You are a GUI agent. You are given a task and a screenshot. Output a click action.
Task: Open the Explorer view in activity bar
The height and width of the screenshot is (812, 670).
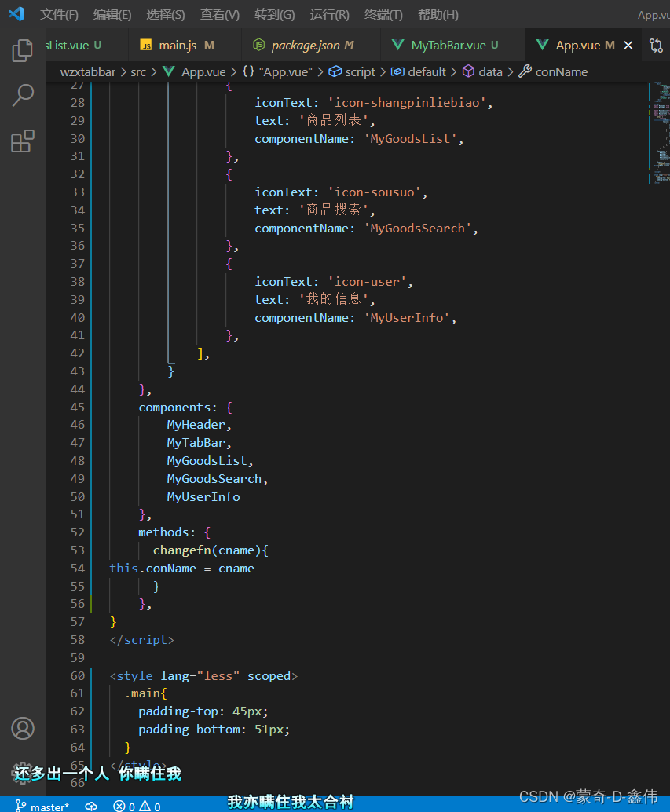pyautogui.click(x=22, y=50)
